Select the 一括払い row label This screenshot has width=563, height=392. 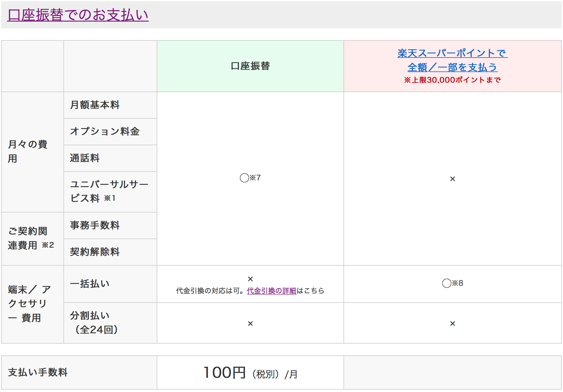(x=90, y=284)
